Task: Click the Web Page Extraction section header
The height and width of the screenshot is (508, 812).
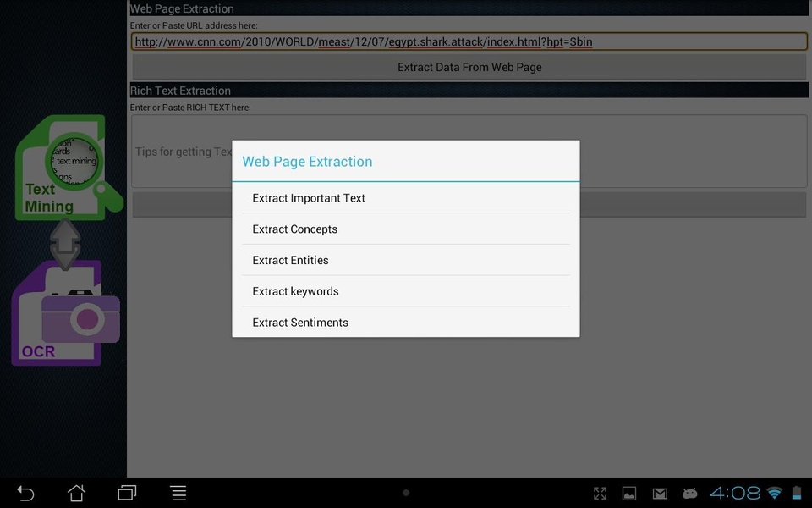Action: (x=469, y=8)
